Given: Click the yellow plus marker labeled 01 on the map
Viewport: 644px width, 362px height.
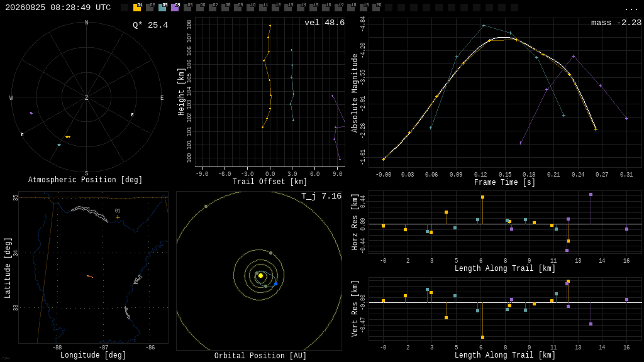Looking at the screenshot, I should [x=118, y=217].
